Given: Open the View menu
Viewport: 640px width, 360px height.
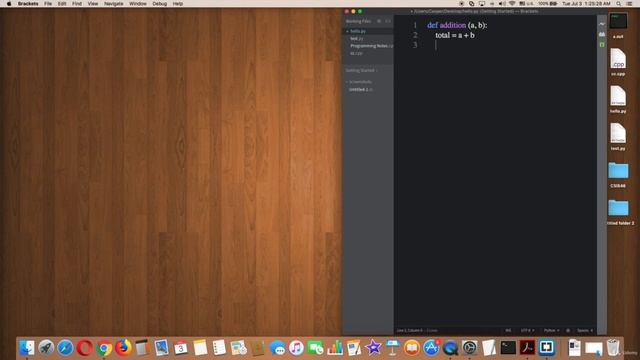Looking at the screenshot, I should pos(93,4).
